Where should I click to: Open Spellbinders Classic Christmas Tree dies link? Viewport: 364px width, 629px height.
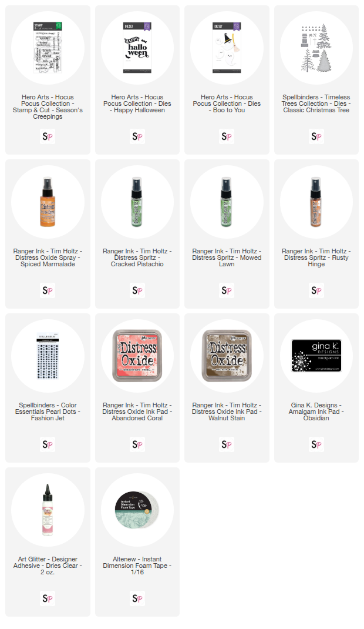pyautogui.click(x=316, y=103)
